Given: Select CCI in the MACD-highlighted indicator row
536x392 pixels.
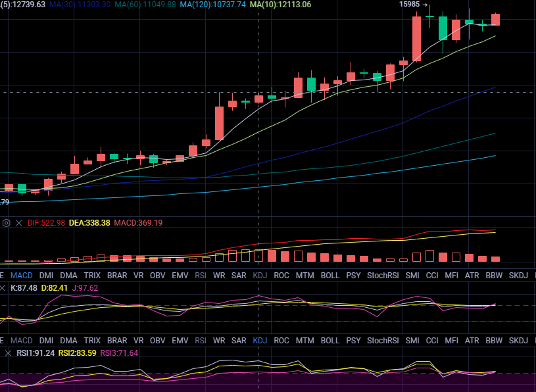Looking at the screenshot, I should (x=432, y=276).
